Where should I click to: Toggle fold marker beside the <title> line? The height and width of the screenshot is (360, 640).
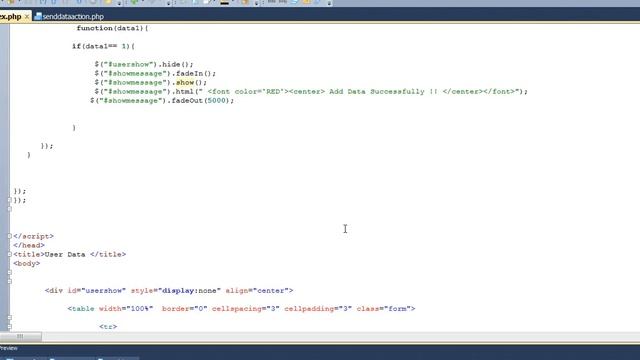tap(9, 254)
